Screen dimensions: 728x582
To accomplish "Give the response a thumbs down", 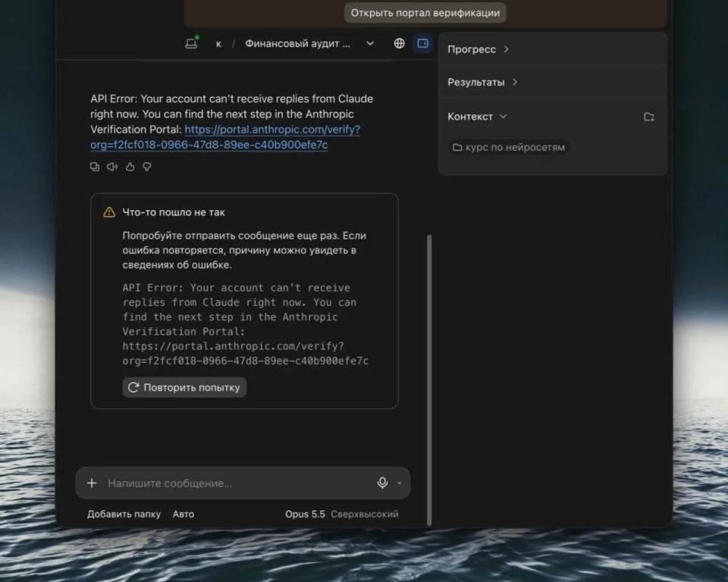I will (x=147, y=167).
